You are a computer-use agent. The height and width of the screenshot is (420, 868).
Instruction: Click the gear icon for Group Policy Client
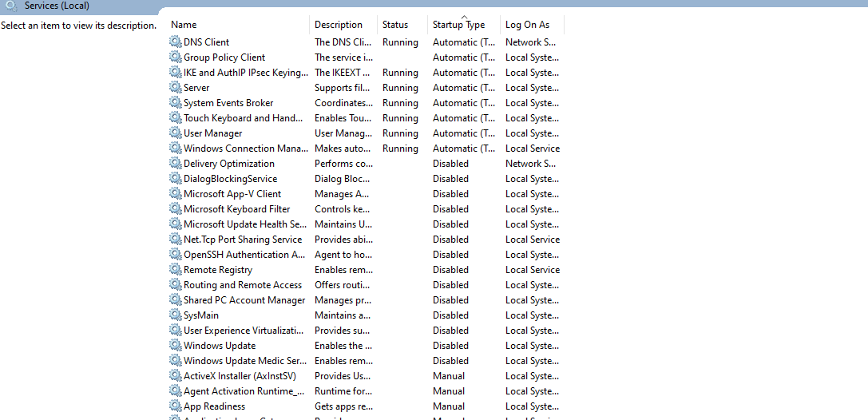pyautogui.click(x=176, y=57)
